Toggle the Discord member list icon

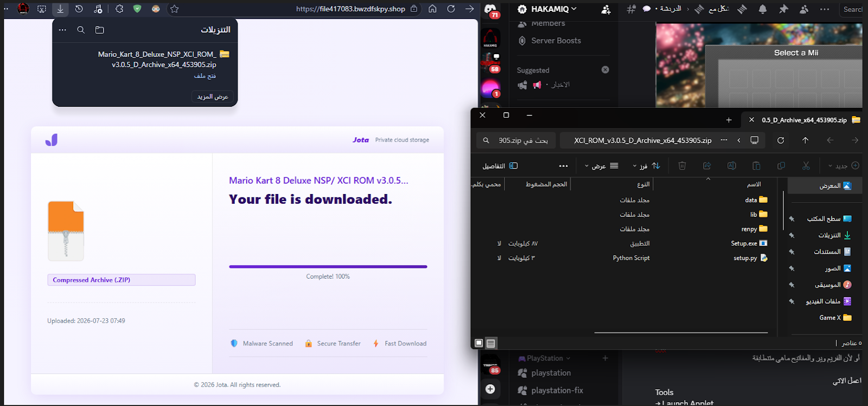coord(804,9)
